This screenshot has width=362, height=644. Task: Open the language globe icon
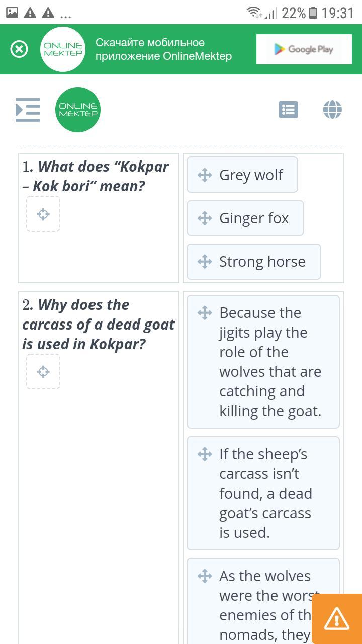click(x=332, y=110)
